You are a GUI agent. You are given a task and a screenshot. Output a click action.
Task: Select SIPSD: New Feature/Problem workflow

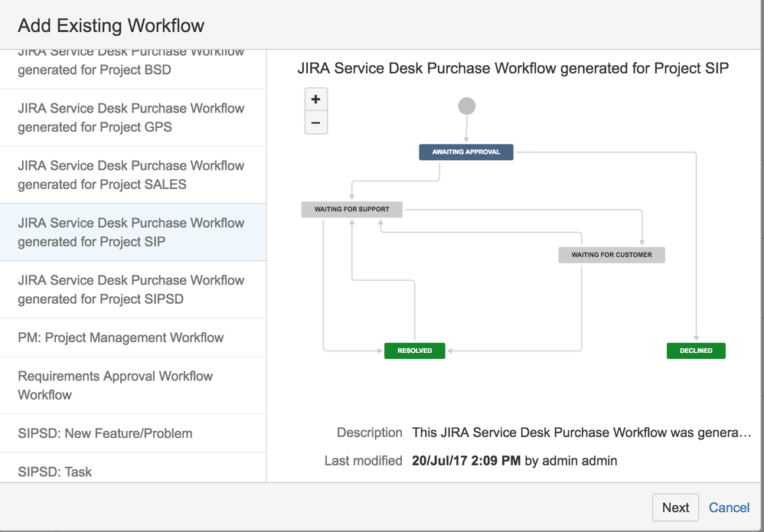(x=132, y=433)
